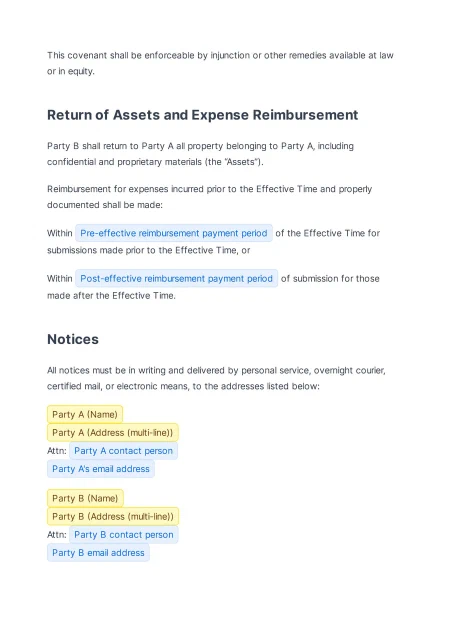Click the Return of Assets and Expense Reimbursement heading
The height and width of the screenshot is (636, 450).
202,115
